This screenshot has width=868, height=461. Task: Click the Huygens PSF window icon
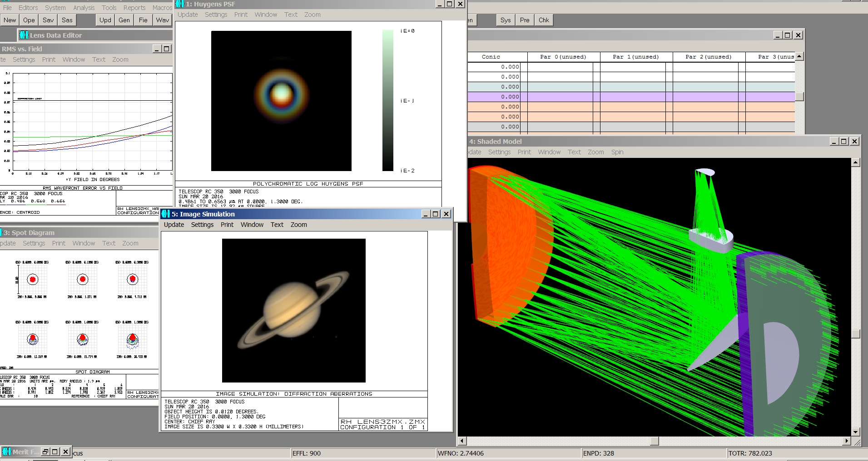pos(180,4)
